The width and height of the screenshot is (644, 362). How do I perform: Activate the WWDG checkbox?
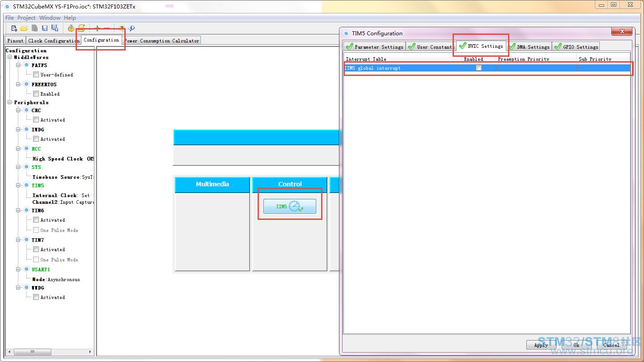point(36,297)
